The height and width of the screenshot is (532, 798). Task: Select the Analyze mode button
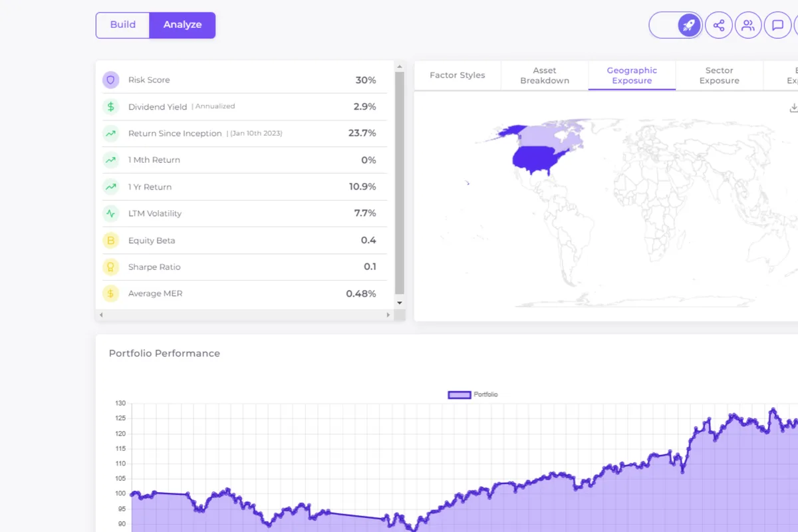click(182, 25)
